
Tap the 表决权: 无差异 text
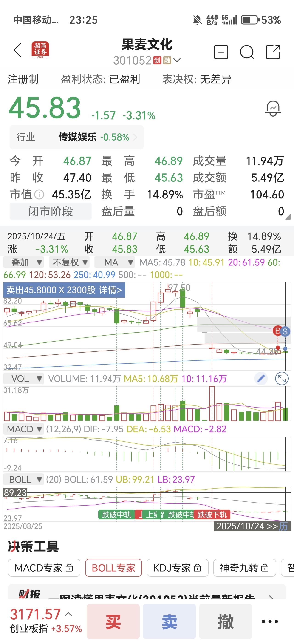197,79
